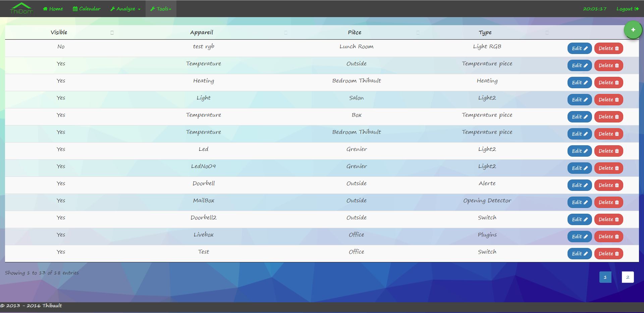
Task: Click the ThiDom house logo
Action: coord(21,8)
